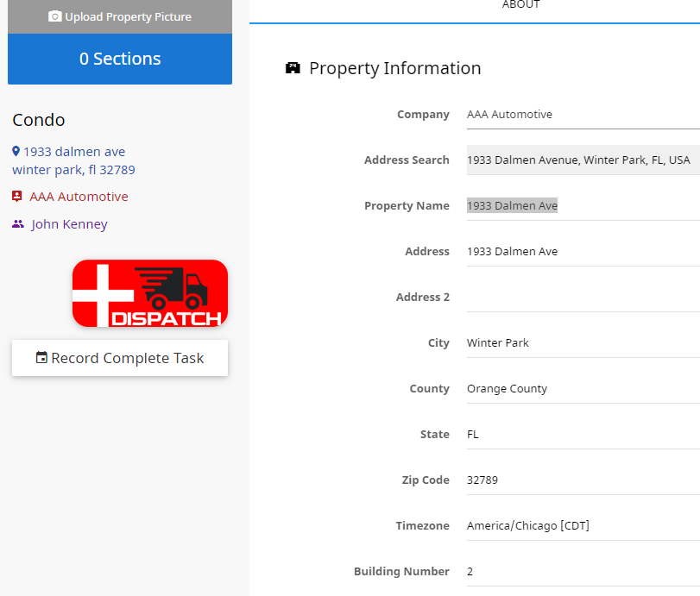Click the Address Search input field
Viewport: 700px width, 596px height.
[x=583, y=160]
